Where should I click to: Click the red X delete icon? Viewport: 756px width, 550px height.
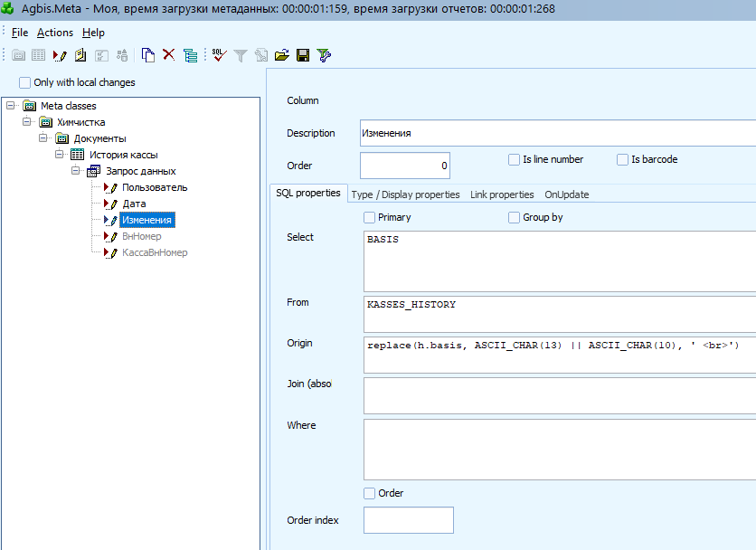169,54
